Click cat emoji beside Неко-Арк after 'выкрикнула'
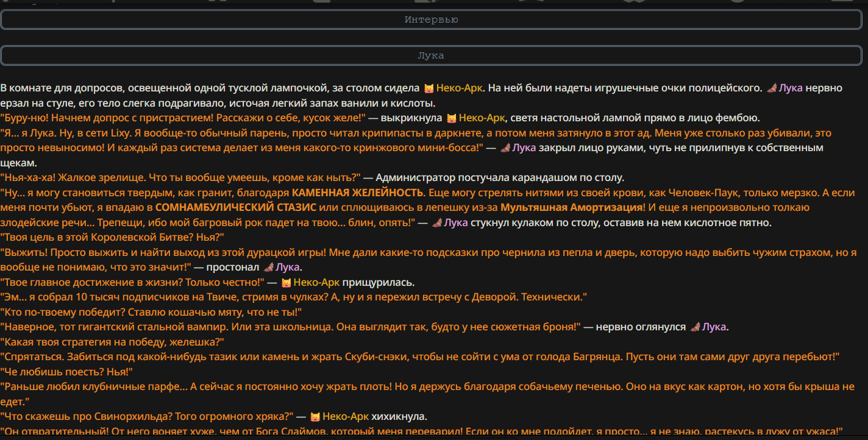This screenshot has width=868, height=440. pos(451,118)
